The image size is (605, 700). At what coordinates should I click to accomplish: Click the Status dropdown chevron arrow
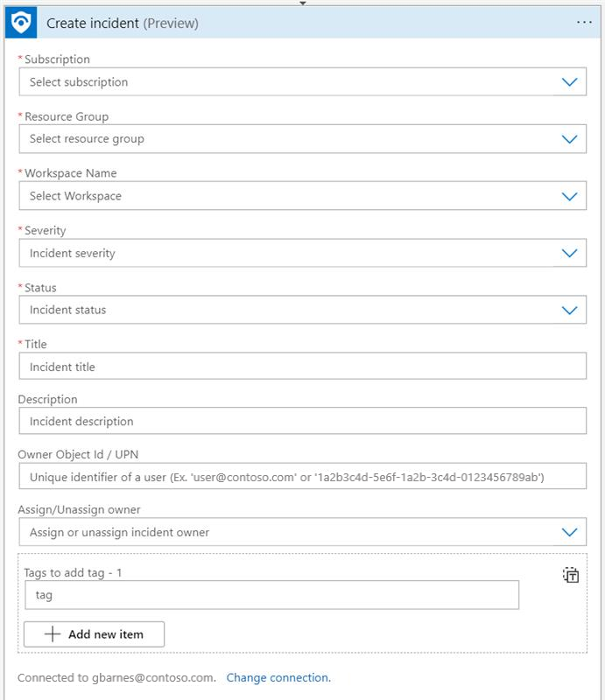569,310
